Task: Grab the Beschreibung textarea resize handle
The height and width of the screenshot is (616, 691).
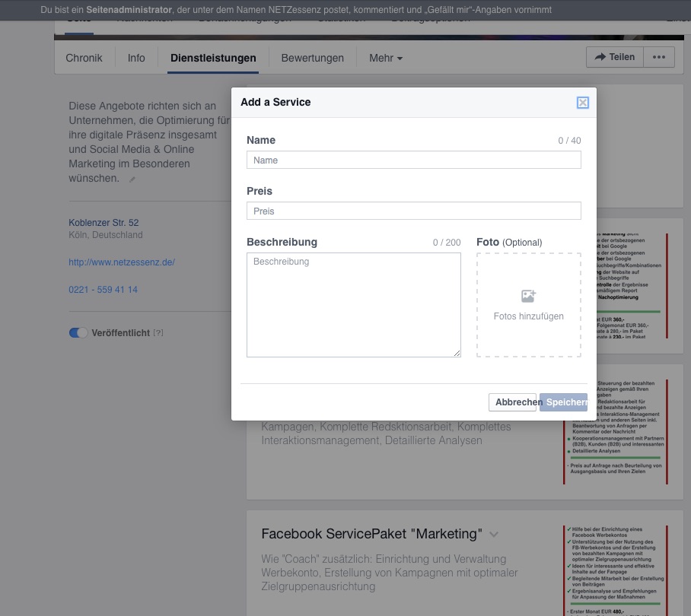Action: pos(457,353)
